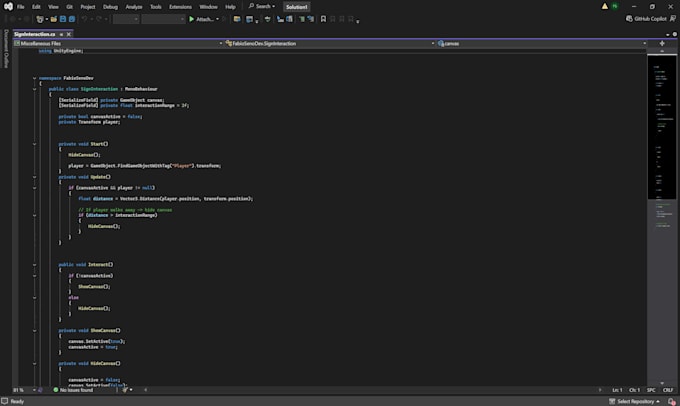680x406 pixels.
Task: Click the Open File folder icon
Action: [x=54, y=19]
